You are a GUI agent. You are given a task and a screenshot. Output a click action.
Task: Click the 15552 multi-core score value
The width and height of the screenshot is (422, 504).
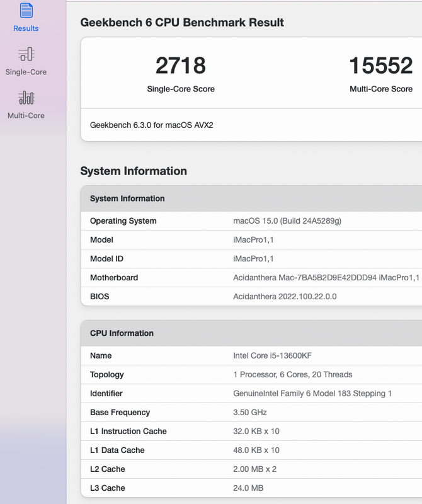[x=381, y=66]
